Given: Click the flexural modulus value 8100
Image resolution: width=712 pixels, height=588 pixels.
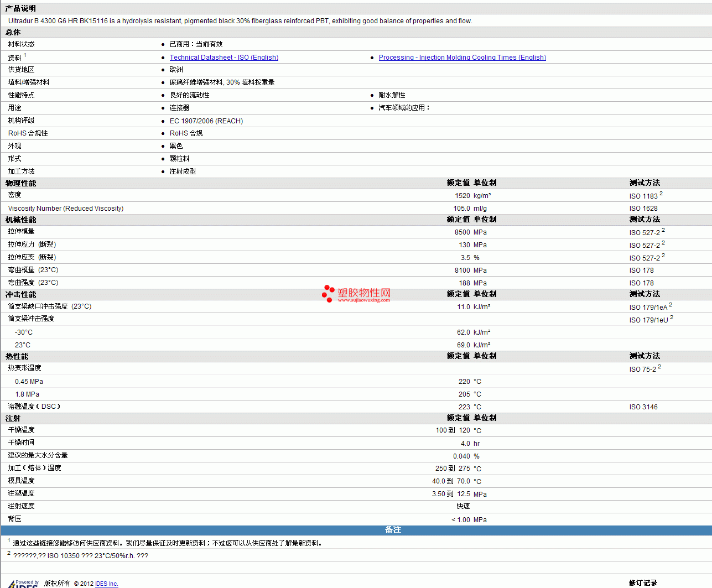Looking at the screenshot, I should [x=462, y=270].
